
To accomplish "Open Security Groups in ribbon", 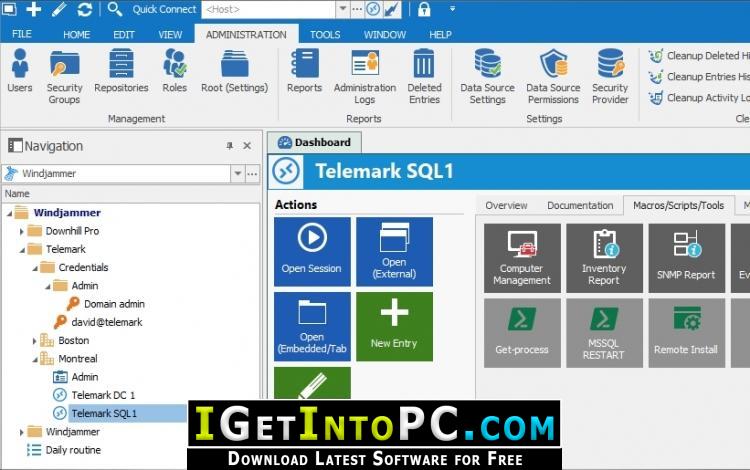I will (x=64, y=77).
